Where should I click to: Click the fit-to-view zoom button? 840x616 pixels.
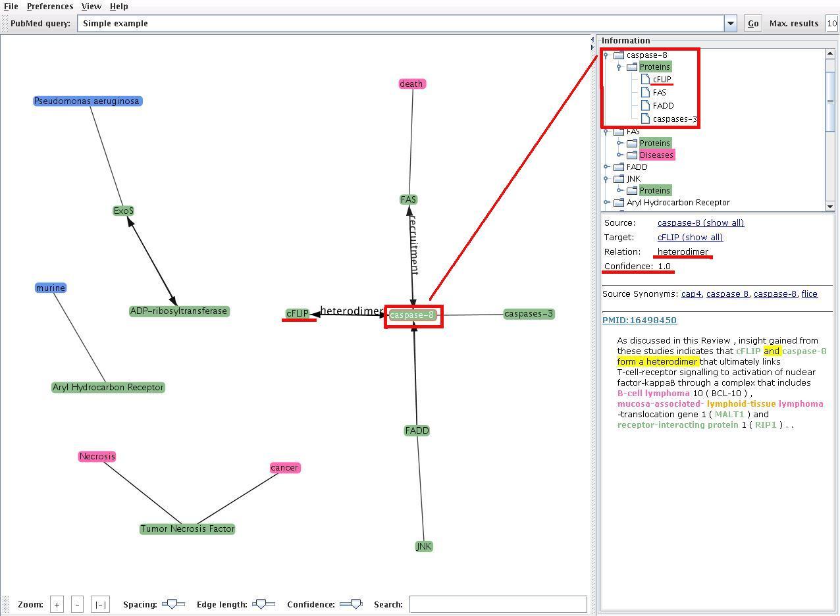100,604
